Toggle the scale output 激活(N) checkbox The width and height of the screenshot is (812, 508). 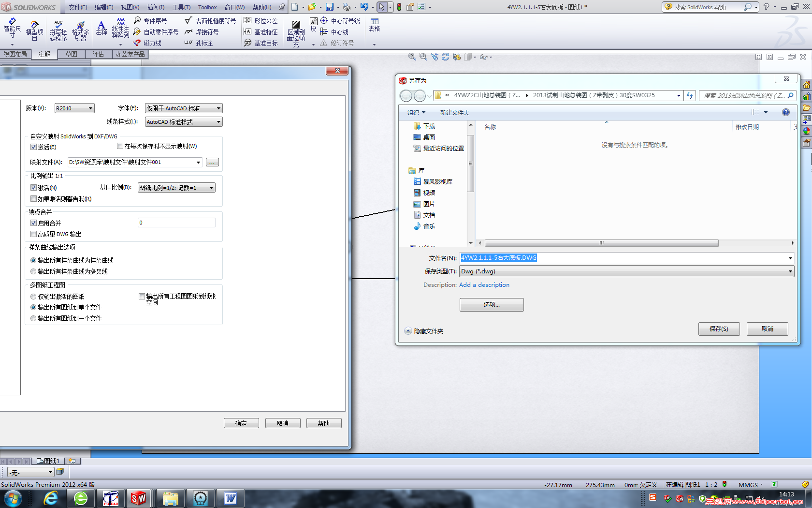pos(33,188)
